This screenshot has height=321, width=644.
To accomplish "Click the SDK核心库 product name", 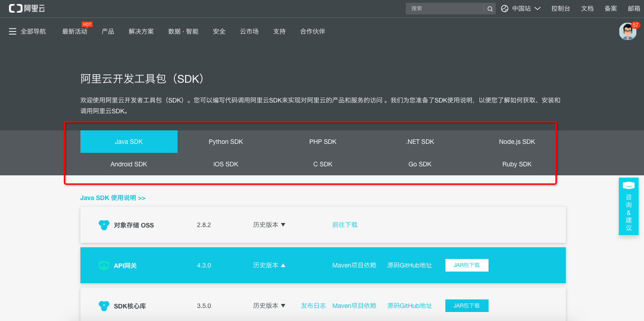I will 130,306.
